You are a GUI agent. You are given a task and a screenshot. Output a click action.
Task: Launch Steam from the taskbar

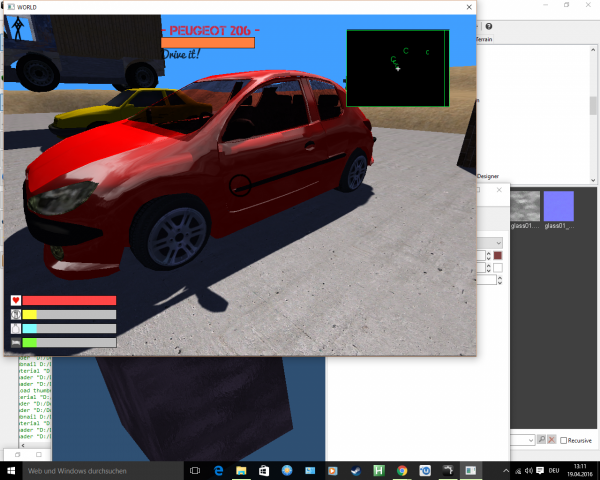click(x=356, y=470)
